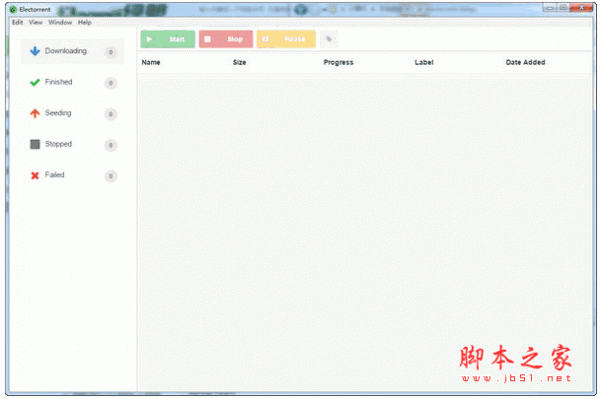Select the Stopped category in sidebar
Screen dimensions: 600x399
(72, 144)
